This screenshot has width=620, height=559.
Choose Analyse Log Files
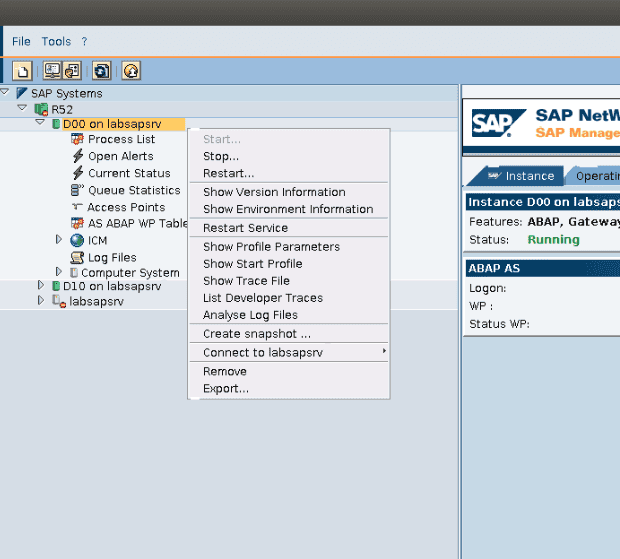pyautogui.click(x=289, y=315)
